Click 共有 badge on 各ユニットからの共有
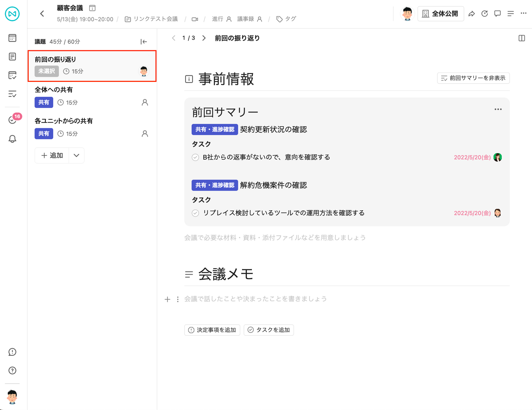 [x=44, y=133]
